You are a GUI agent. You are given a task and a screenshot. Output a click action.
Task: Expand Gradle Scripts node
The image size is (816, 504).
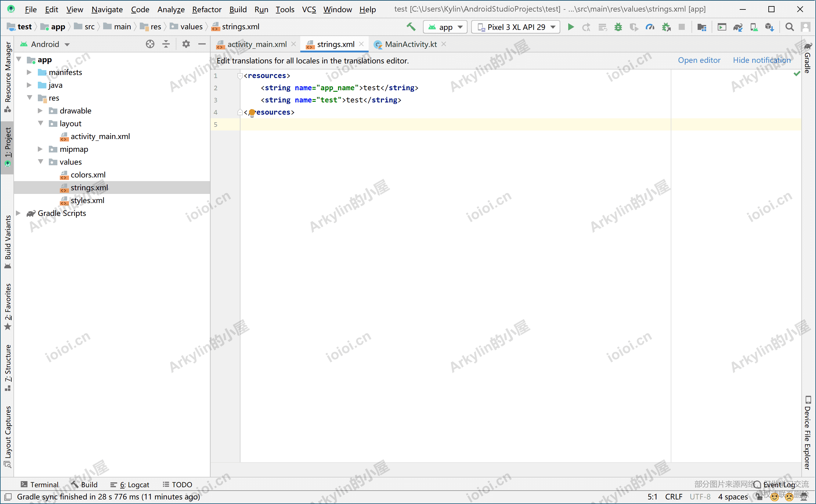18,213
